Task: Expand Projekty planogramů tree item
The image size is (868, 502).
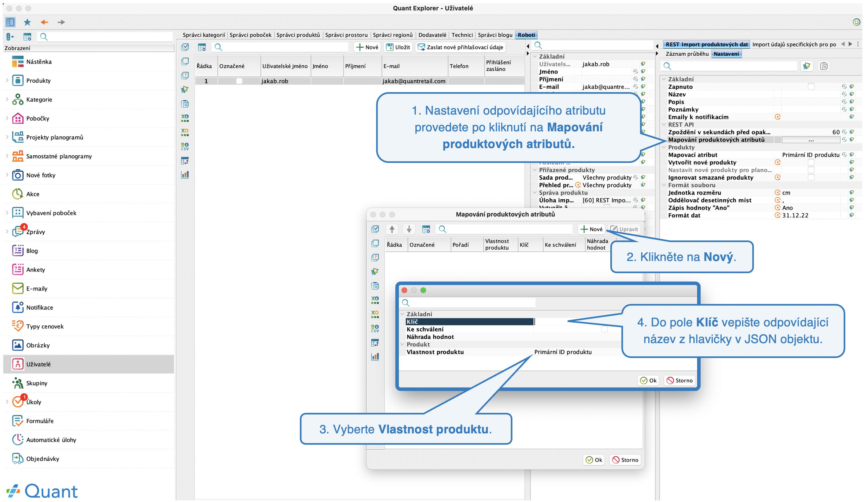Action: click(7, 137)
